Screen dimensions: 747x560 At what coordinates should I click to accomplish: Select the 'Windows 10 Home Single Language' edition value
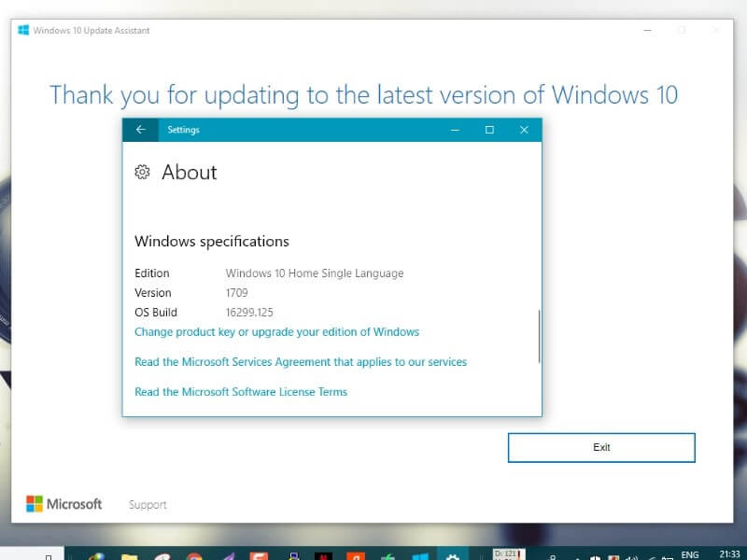point(315,273)
